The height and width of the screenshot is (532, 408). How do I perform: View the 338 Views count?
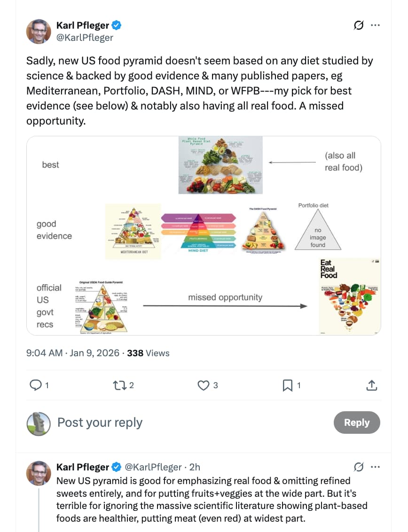click(x=148, y=353)
